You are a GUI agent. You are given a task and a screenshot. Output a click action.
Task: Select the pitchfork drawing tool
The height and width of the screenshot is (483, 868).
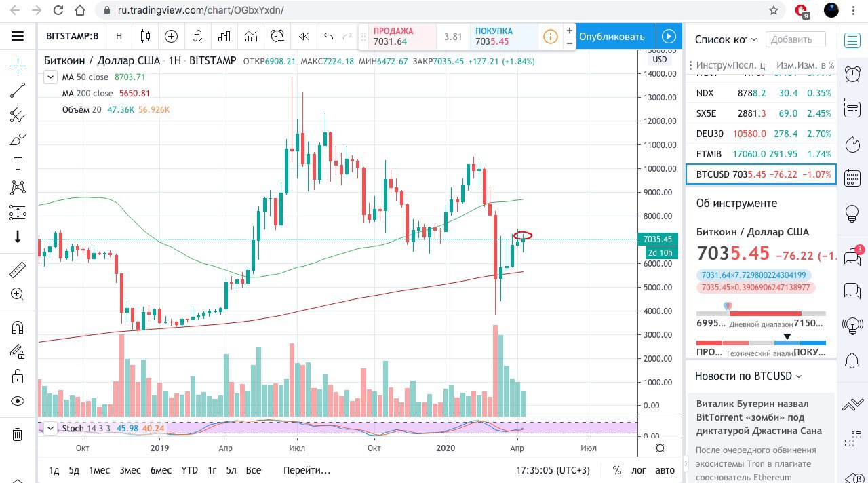coord(18,115)
